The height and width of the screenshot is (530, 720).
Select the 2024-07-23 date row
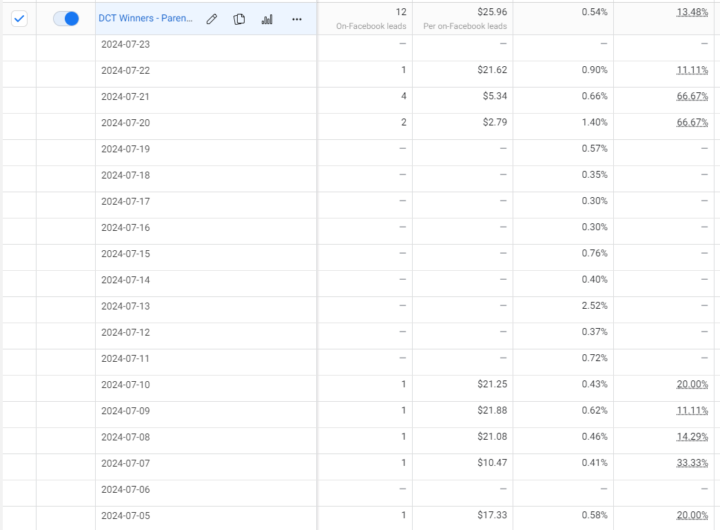click(126, 44)
